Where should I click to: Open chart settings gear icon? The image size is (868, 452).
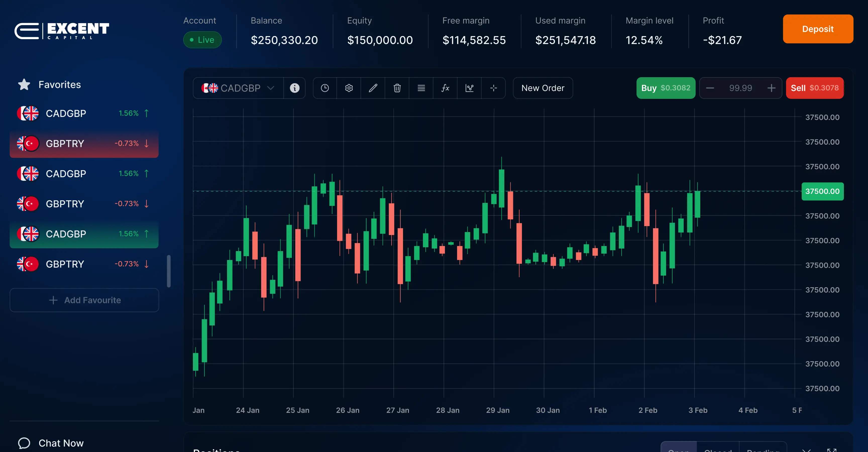pyautogui.click(x=349, y=88)
